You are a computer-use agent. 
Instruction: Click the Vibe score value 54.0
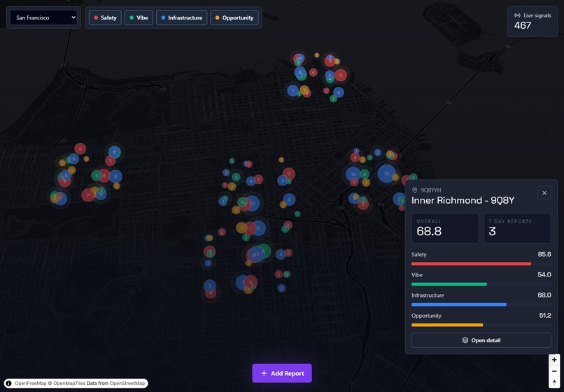pyautogui.click(x=544, y=275)
